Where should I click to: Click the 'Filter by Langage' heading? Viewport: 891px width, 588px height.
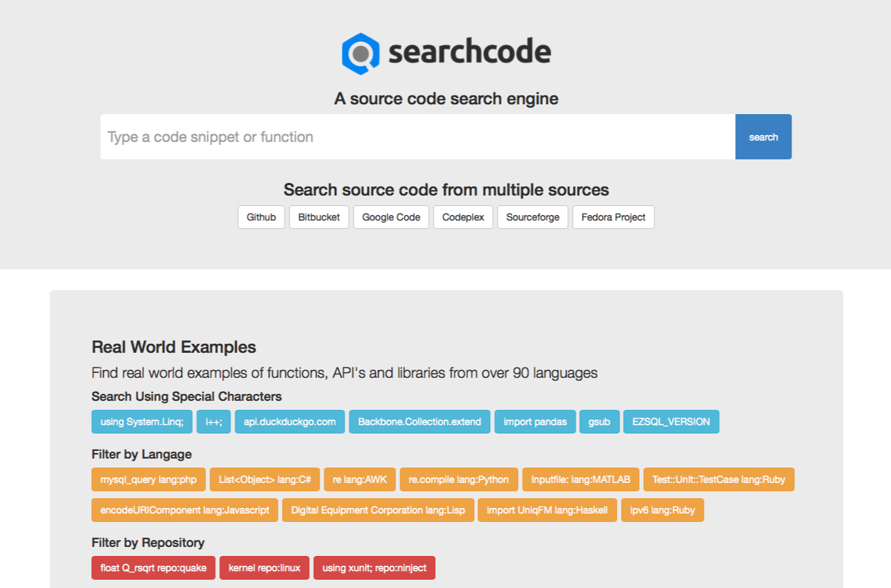(142, 454)
